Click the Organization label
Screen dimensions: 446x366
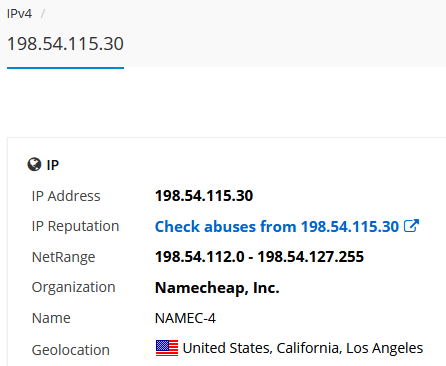[73, 287]
